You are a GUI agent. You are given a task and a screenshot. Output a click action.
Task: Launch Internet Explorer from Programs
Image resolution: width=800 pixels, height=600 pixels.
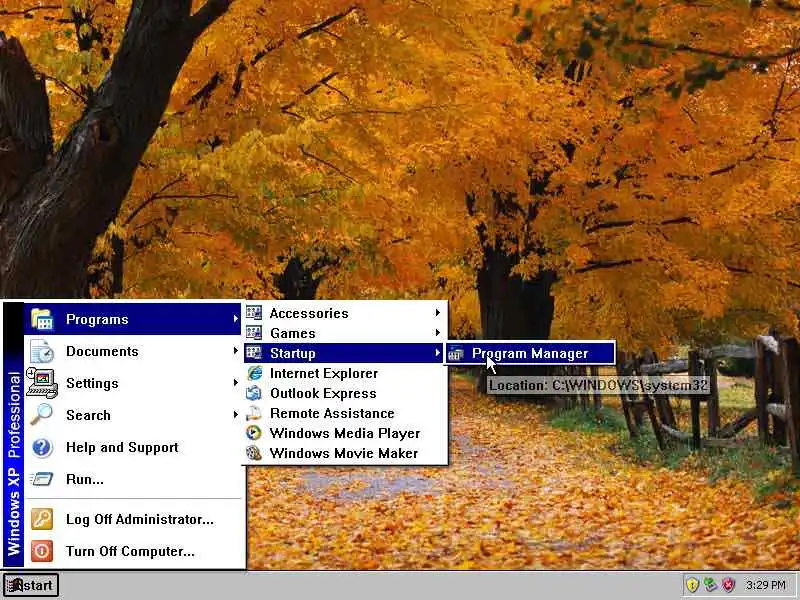344,373
